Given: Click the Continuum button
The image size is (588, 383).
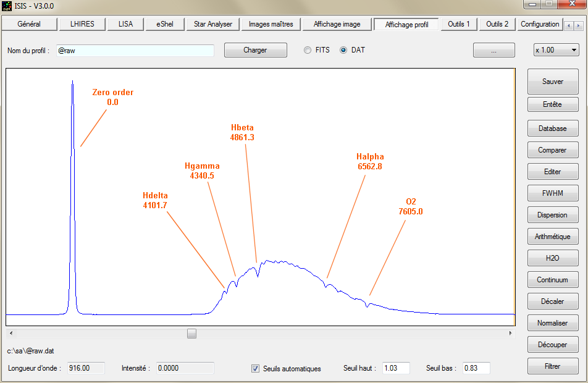Looking at the screenshot, I should [x=553, y=280].
